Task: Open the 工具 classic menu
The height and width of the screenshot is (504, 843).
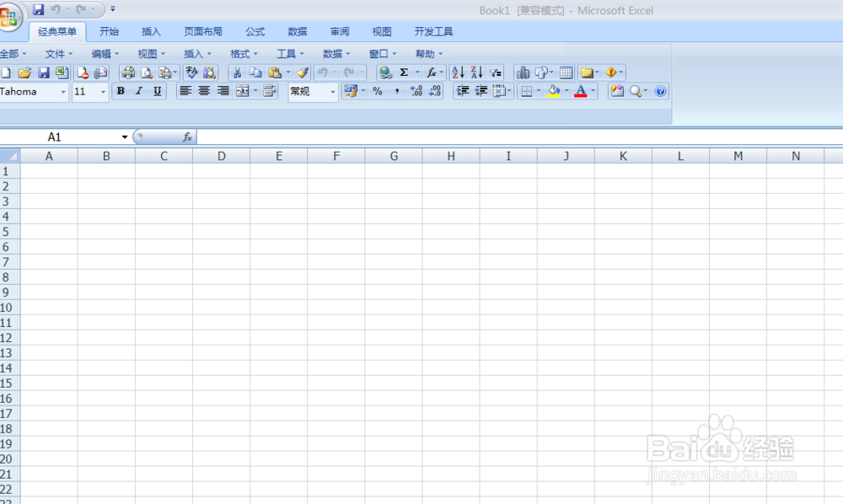Action: pyautogui.click(x=290, y=54)
